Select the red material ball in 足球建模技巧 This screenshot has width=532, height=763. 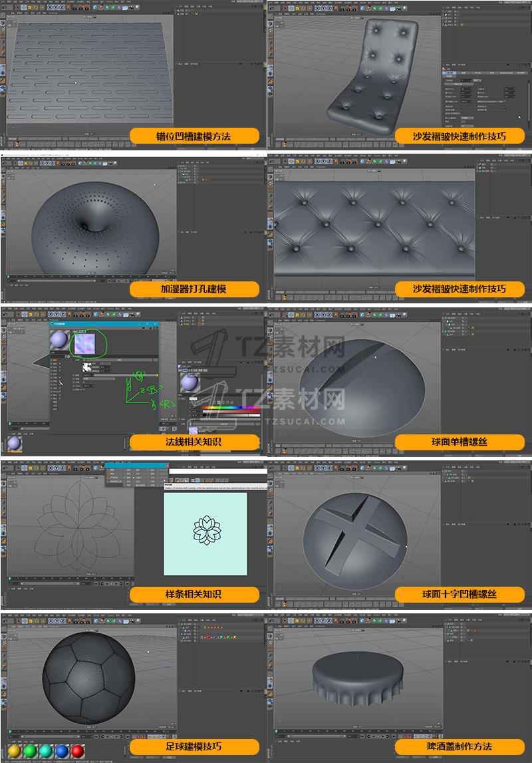tap(77, 751)
